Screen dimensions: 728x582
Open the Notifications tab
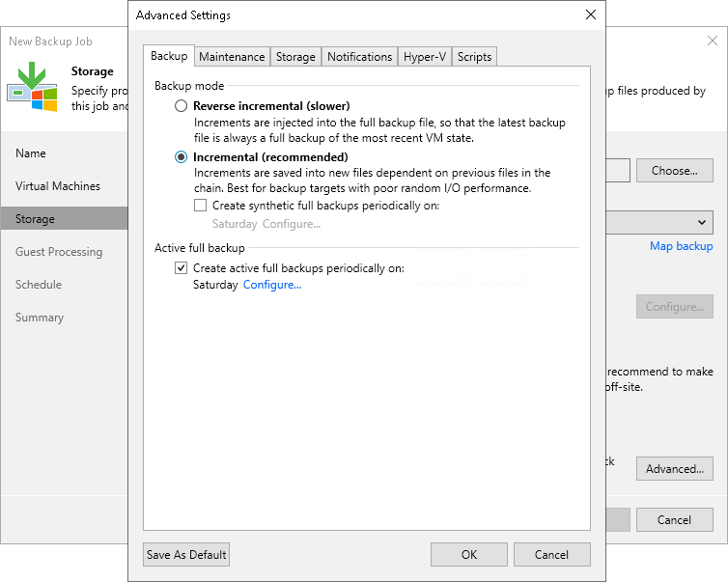pos(360,57)
